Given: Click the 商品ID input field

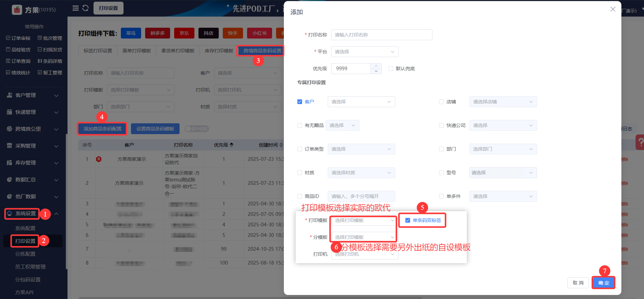Looking at the screenshot, I should [x=361, y=196].
